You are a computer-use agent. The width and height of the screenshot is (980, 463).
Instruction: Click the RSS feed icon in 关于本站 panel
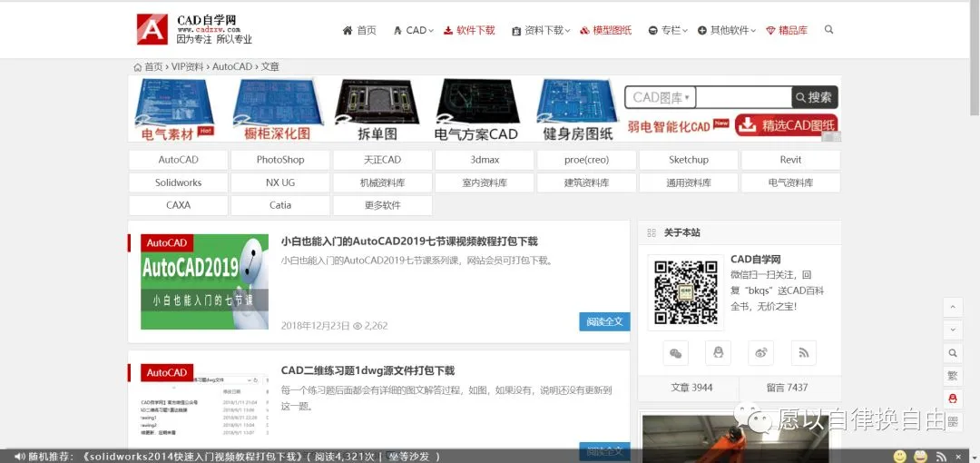[804, 353]
